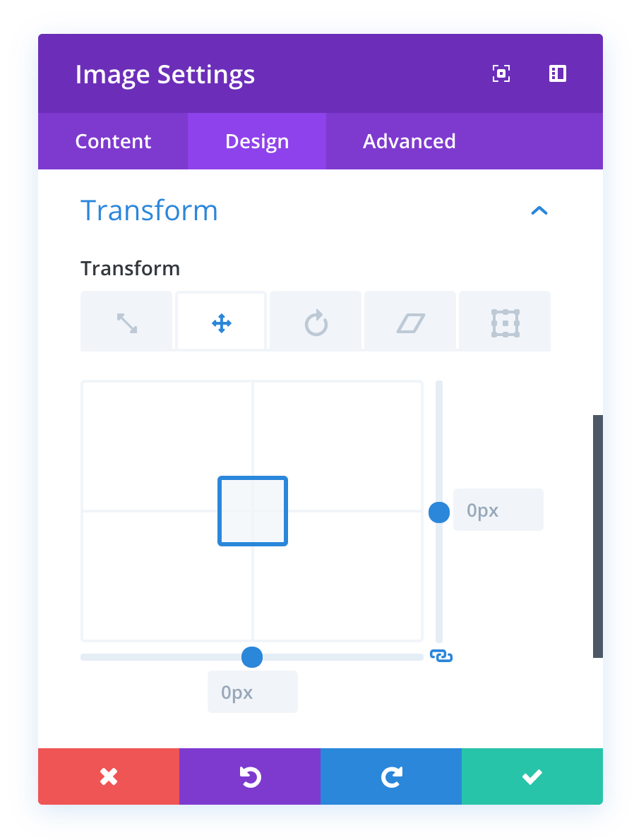Select the Transform Skew icon
634x840 pixels.
point(410,323)
